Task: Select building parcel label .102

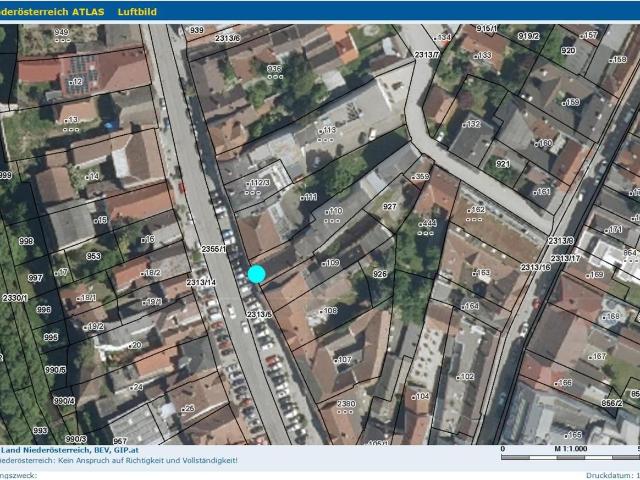Action: tap(465, 377)
